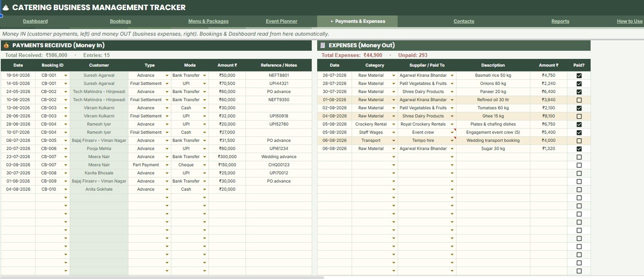Select the first empty payment Date cell below 04-08-2026
644x279 pixels.
[18, 198]
